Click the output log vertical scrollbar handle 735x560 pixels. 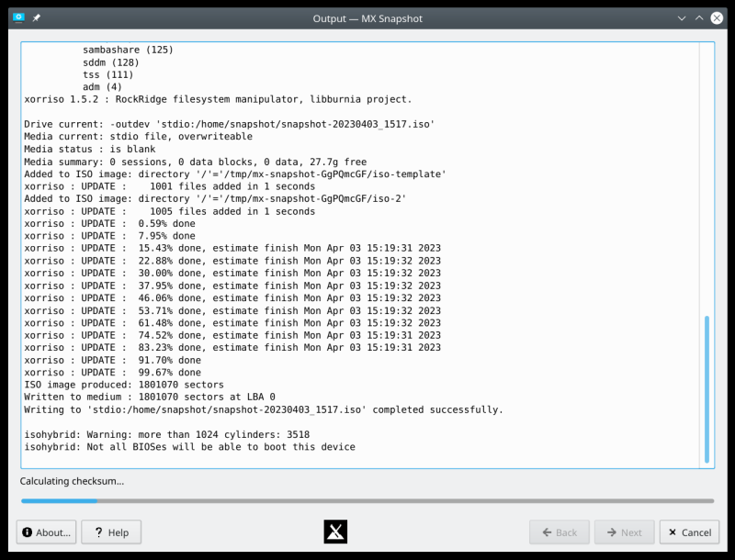tap(707, 389)
